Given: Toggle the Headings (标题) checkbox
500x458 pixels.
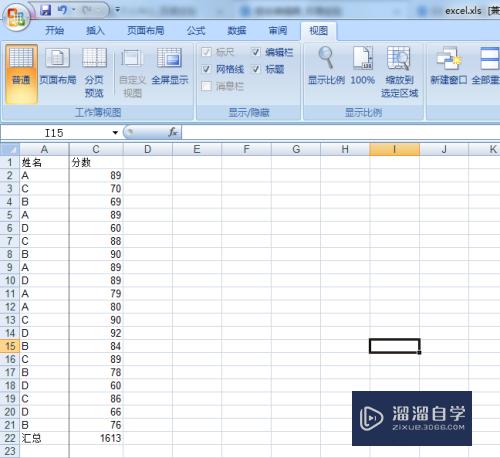Looking at the screenshot, I should (256, 69).
